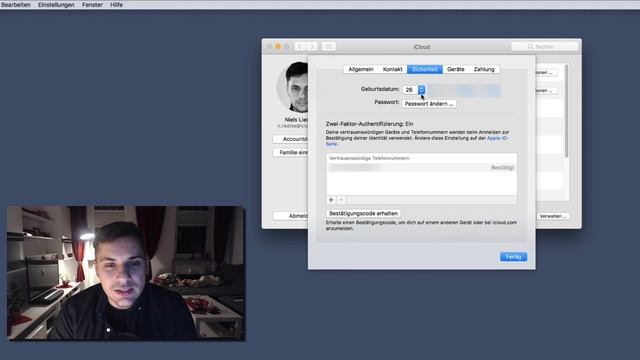
Task: Remove phone number with minus button
Action: 341,200
